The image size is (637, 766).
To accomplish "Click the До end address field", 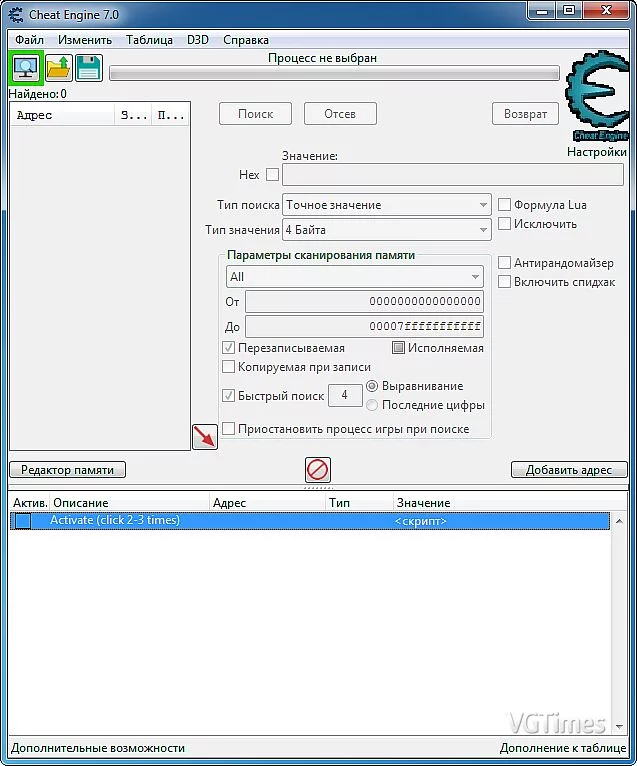I will pyautogui.click(x=364, y=326).
